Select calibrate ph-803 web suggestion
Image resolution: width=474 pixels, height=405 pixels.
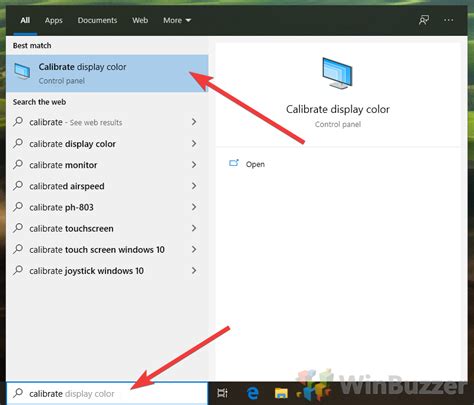tap(107, 207)
